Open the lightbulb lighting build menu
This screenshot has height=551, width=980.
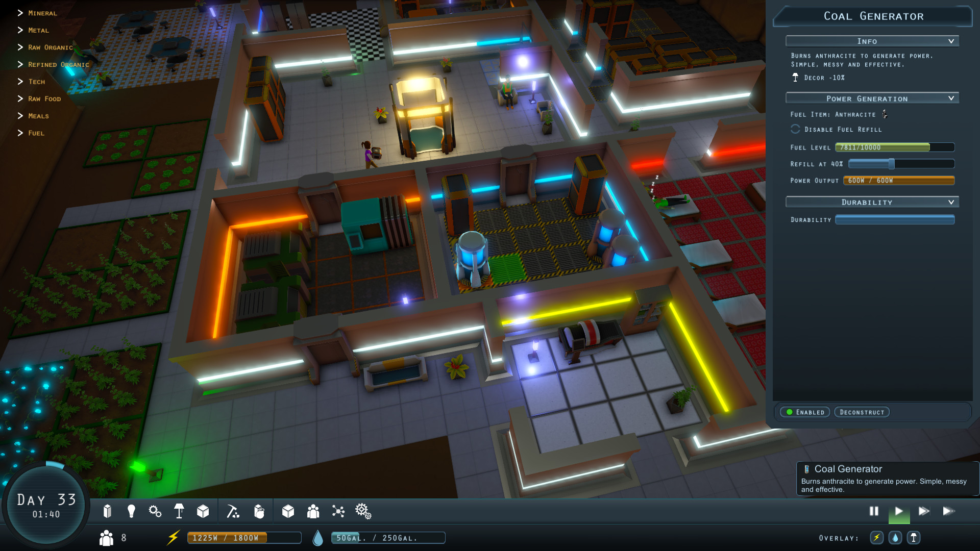coord(131,511)
